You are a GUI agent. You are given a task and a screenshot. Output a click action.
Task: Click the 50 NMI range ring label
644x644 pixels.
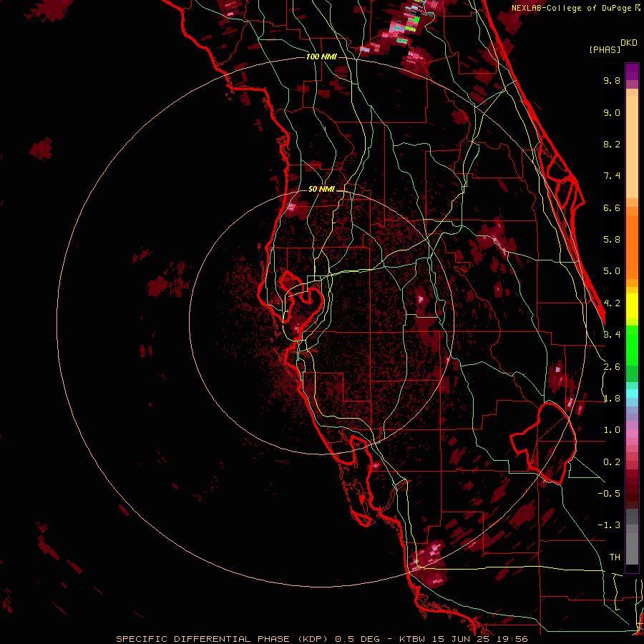click(x=321, y=189)
